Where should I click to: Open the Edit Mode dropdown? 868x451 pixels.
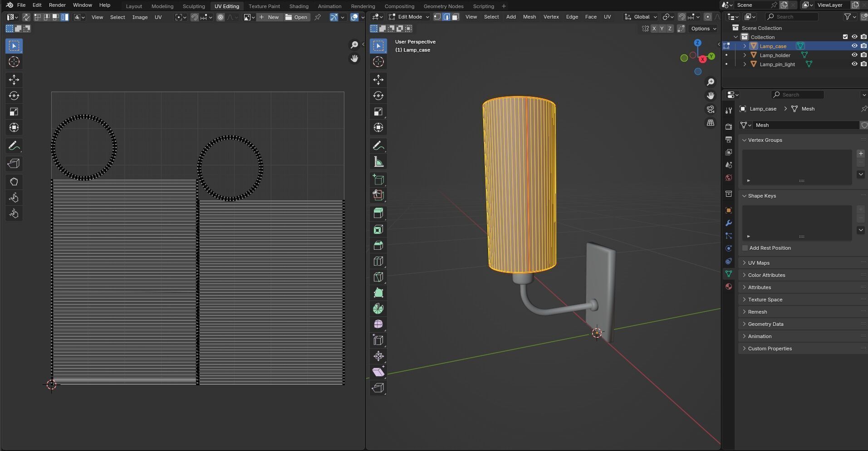pyautogui.click(x=409, y=17)
